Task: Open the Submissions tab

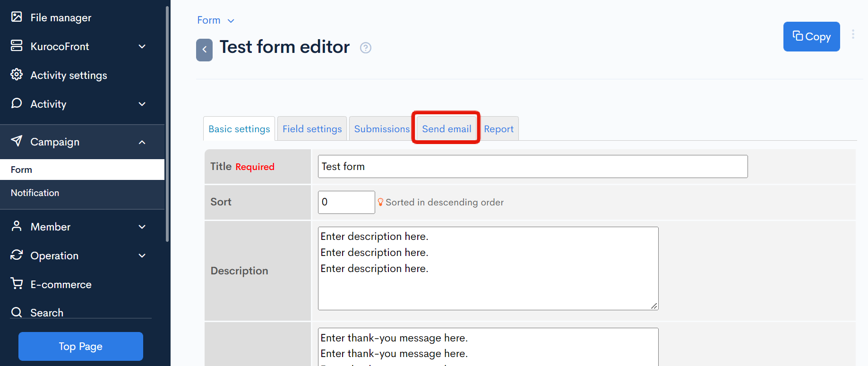Action: pos(382,129)
